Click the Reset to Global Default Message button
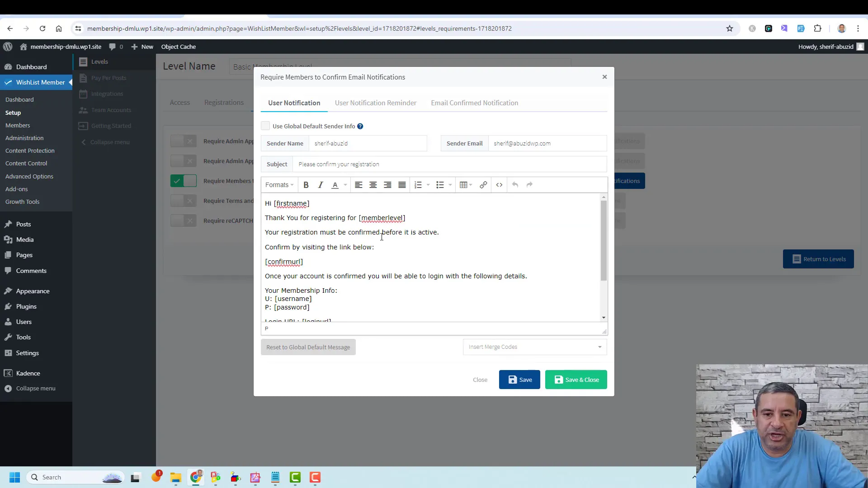Screen dimensions: 868x488 click(308, 347)
